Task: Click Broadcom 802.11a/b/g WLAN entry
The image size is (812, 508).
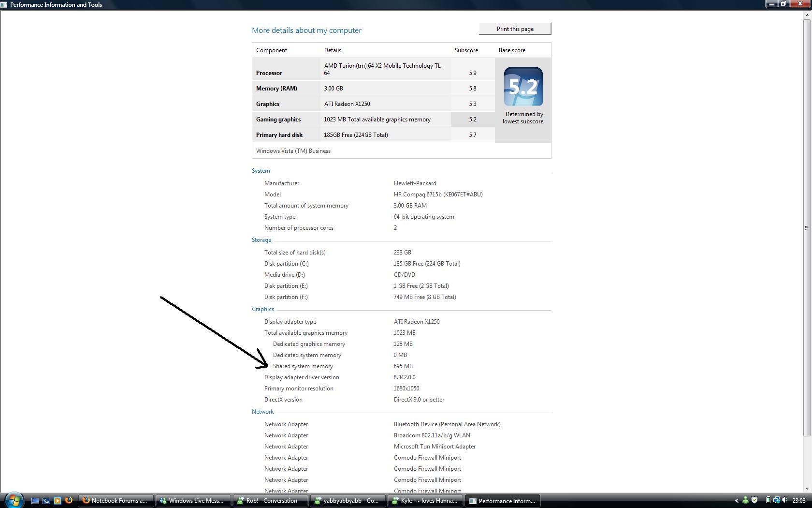Action: tap(432, 435)
